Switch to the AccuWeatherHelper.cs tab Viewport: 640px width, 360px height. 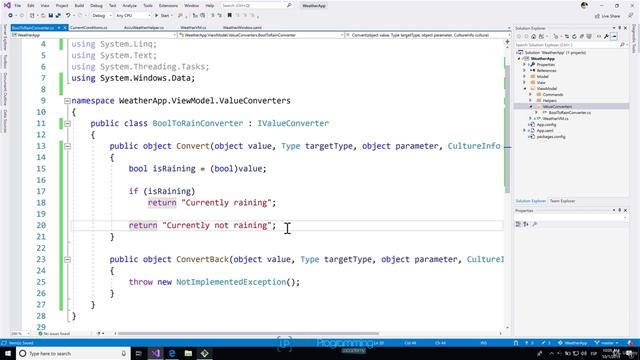(144, 28)
